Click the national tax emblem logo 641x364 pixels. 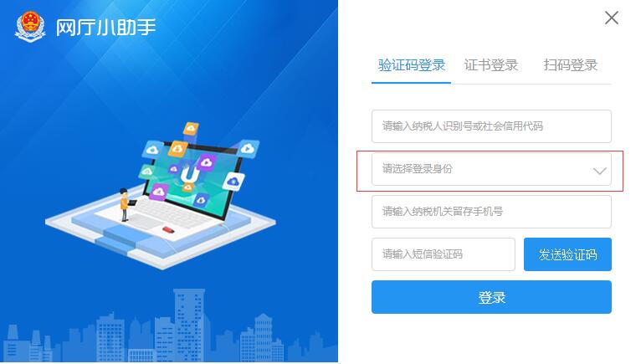tap(30, 27)
